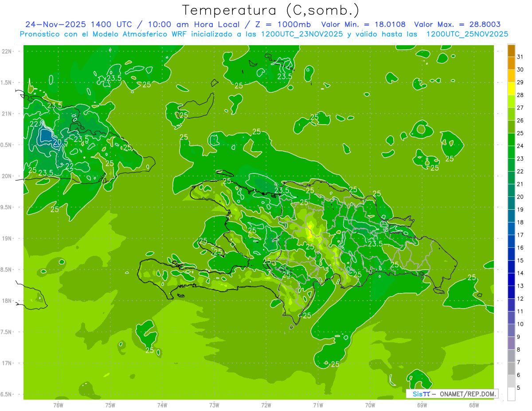Click the "76W" longitude axis label
This screenshot has width=532, height=411.
[58, 405]
